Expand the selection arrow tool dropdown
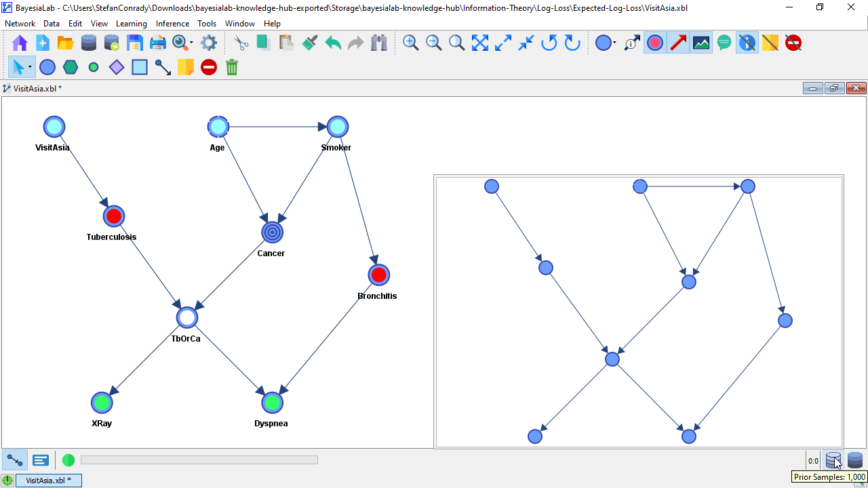Screen dimensions: 868x488 pyautogui.click(x=31, y=67)
